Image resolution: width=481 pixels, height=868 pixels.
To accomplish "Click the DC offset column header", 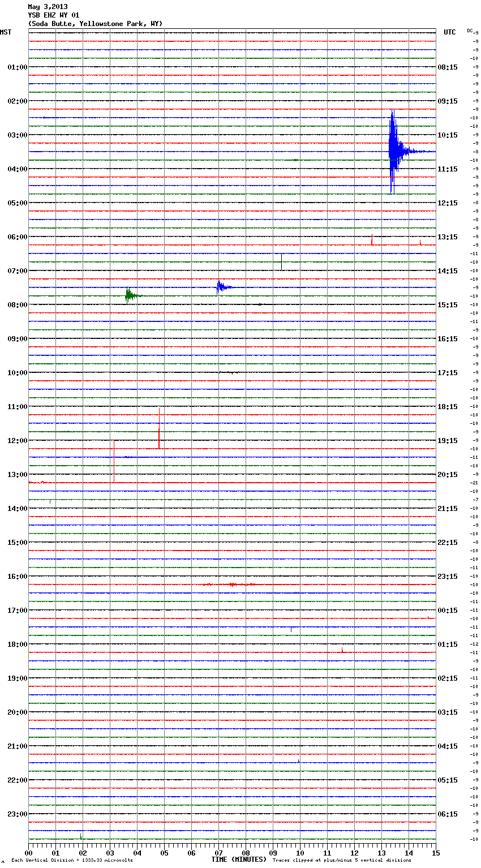I will point(471,31).
